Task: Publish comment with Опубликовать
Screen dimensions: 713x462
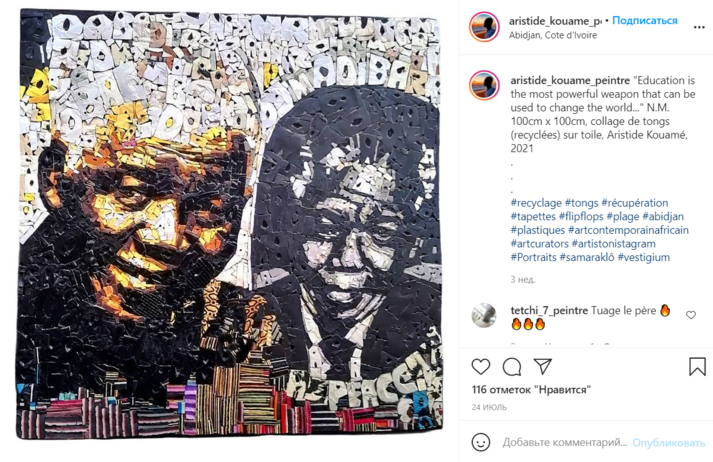Action: click(668, 442)
